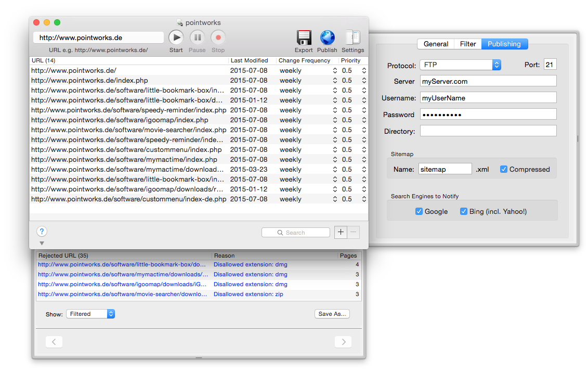Change frequency stepper for index.php row

[335, 80]
